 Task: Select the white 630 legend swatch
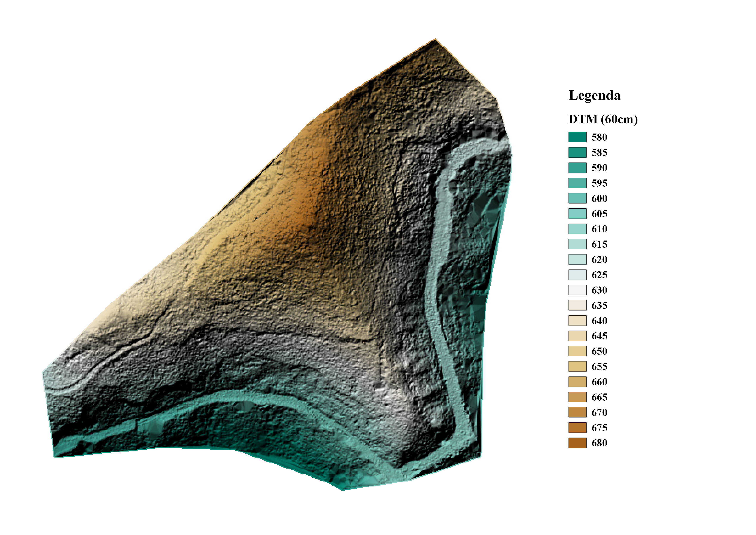[x=577, y=290]
